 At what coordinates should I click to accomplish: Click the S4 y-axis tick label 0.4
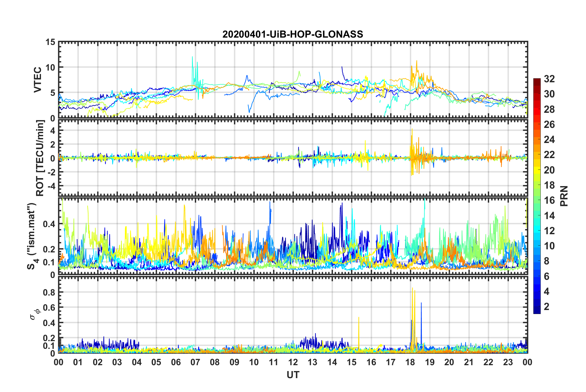point(49,224)
